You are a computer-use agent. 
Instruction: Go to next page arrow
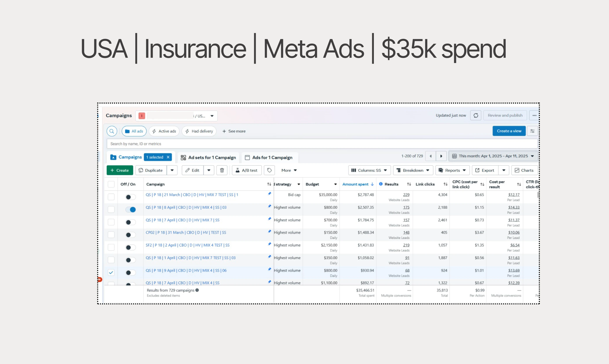pyautogui.click(x=441, y=156)
